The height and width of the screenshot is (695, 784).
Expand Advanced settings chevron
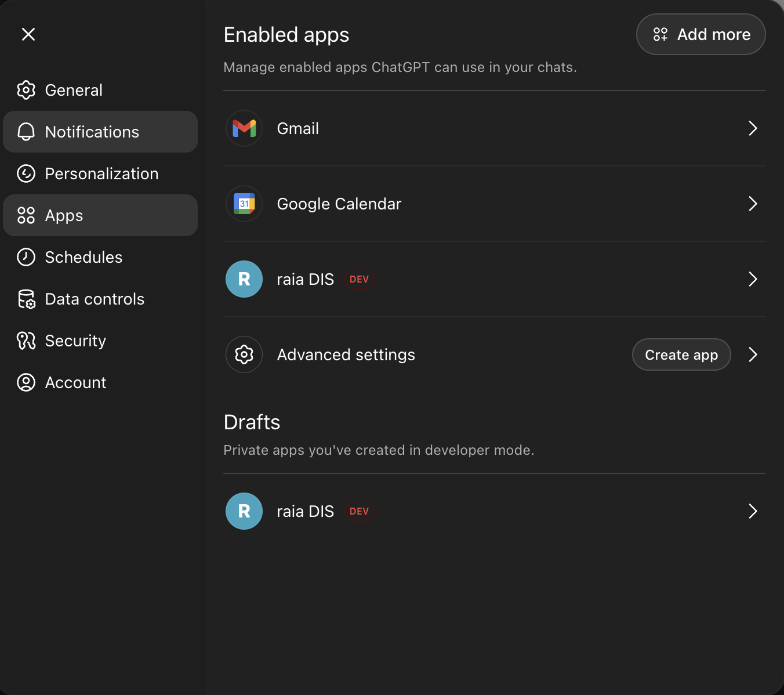pyautogui.click(x=753, y=354)
